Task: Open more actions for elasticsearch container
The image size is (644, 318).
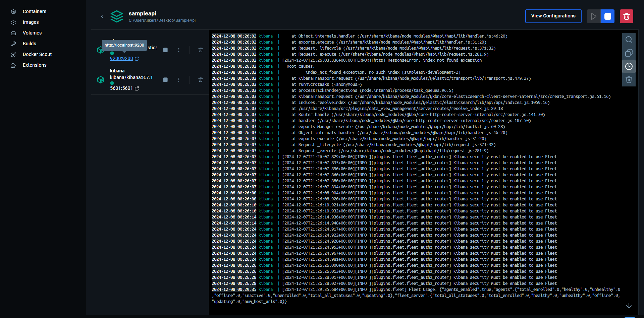Action: [x=179, y=50]
